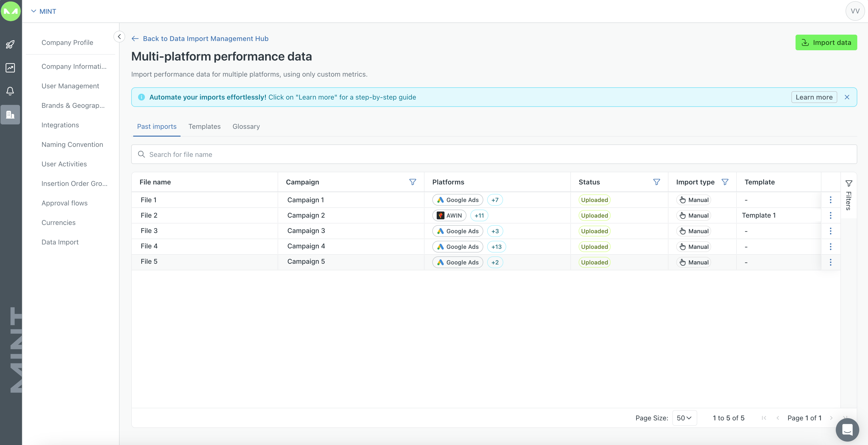Collapse the settings side panel
868x445 pixels.
tap(119, 36)
